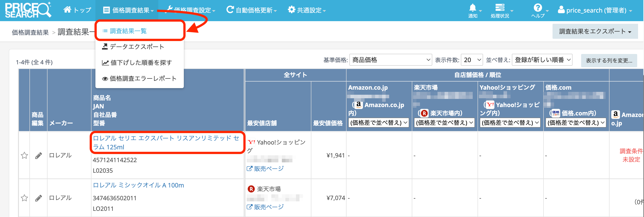644x217 pixels.
Task: Click the PriceSearch logo
Action: [28, 10]
